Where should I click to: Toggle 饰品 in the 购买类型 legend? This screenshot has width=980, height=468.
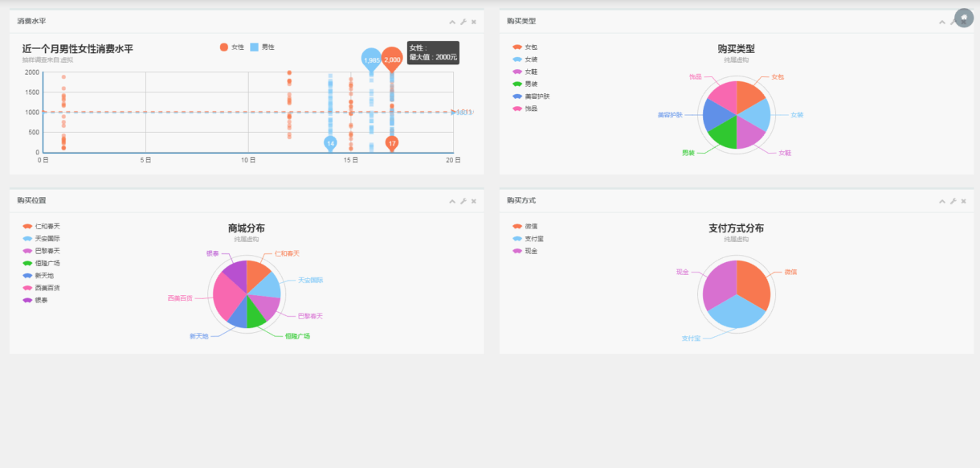click(x=525, y=108)
